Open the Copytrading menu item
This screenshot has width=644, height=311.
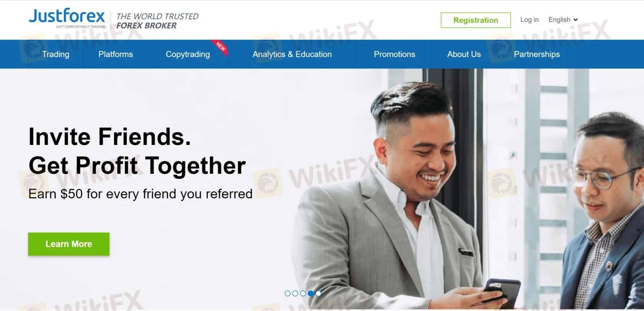188,54
